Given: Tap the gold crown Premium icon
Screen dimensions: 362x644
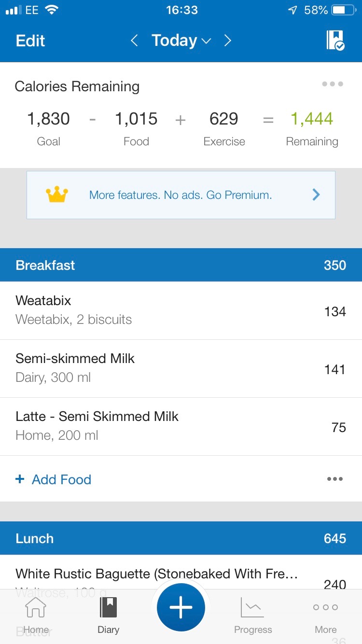Looking at the screenshot, I should click(57, 195).
